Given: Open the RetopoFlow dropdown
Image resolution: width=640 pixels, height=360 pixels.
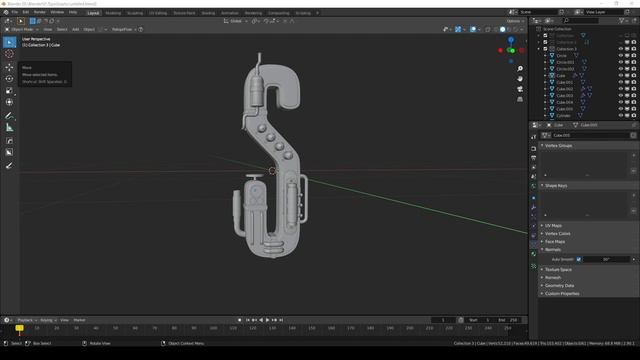Looking at the screenshot, I should click(124, 29).
